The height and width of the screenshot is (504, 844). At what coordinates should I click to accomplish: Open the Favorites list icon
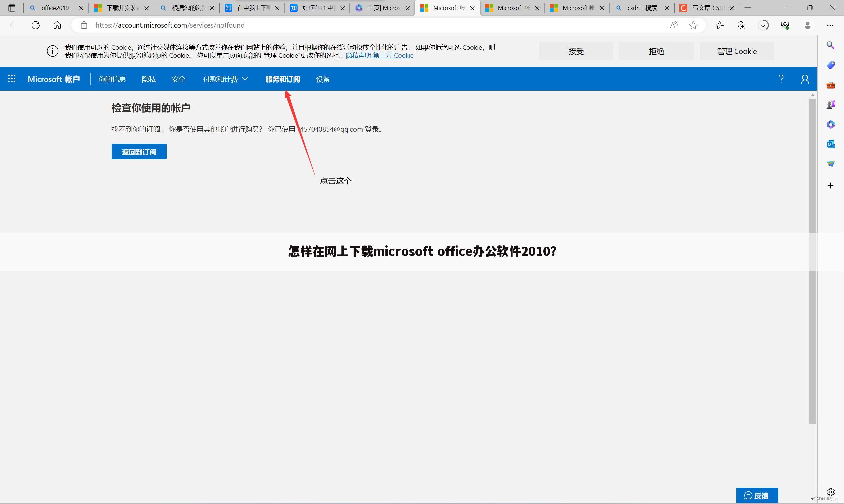pos(720,25)
